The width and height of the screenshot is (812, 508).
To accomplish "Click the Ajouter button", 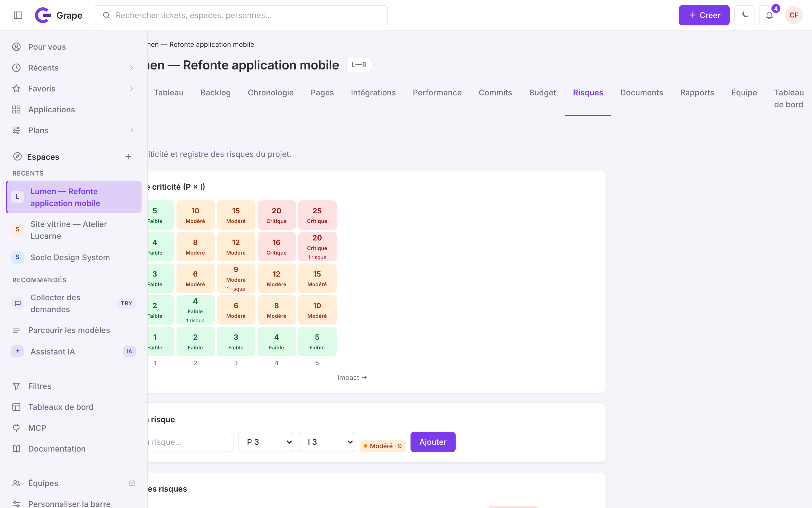I will (x=433, y=442).
